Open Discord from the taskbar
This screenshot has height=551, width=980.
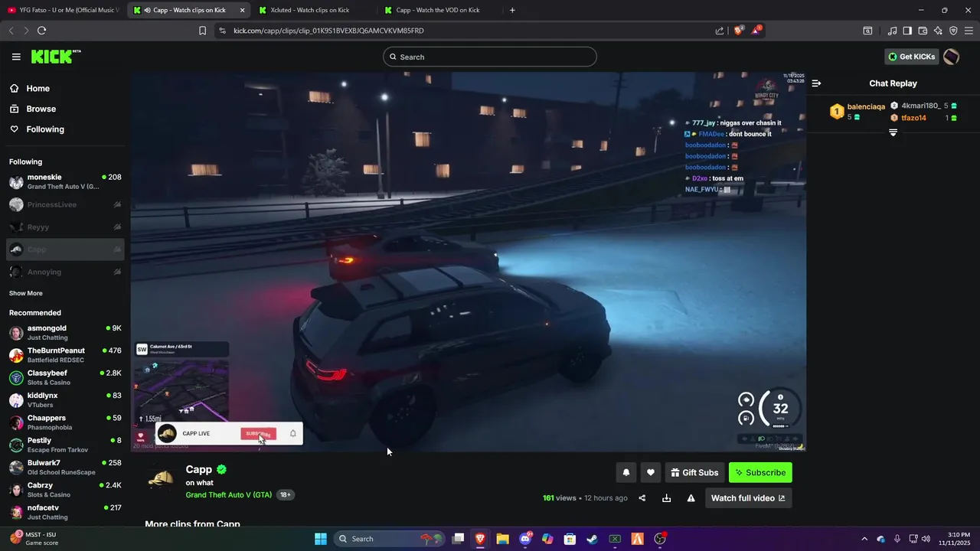[525, 539]
